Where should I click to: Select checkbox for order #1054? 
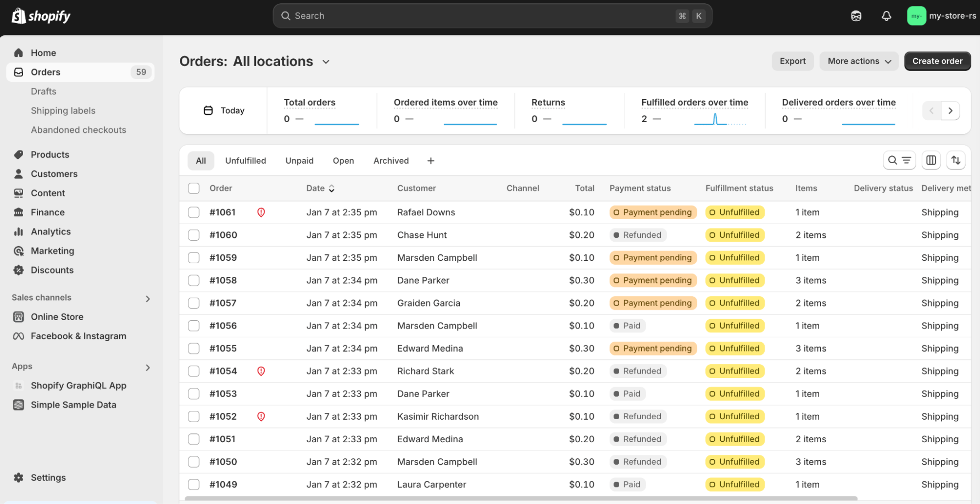194,371
